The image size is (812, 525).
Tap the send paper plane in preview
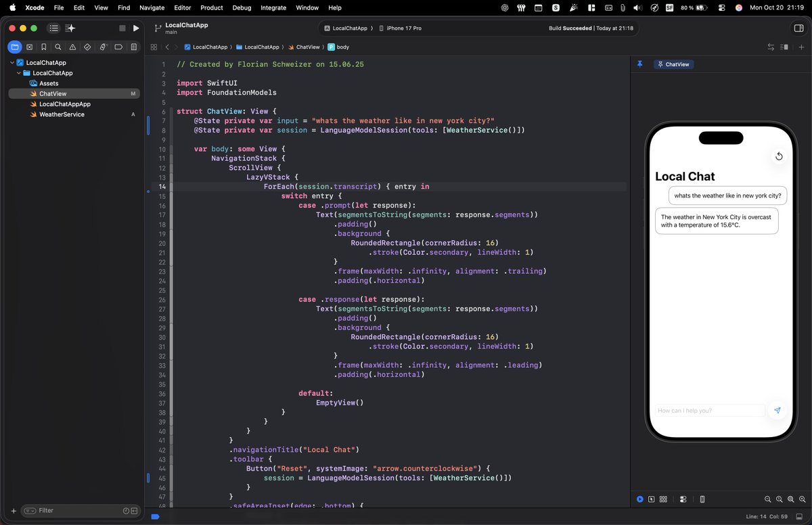click(777, 411)
